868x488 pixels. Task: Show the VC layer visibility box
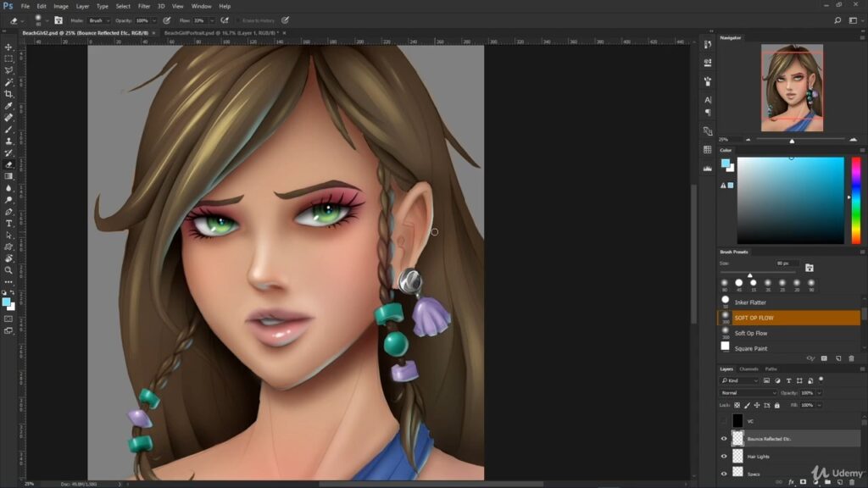tap(724, 421)
